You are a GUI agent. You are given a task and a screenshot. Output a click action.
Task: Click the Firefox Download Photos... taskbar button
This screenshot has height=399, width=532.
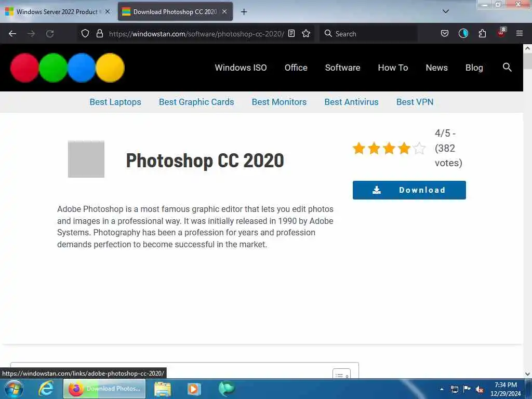104,389
